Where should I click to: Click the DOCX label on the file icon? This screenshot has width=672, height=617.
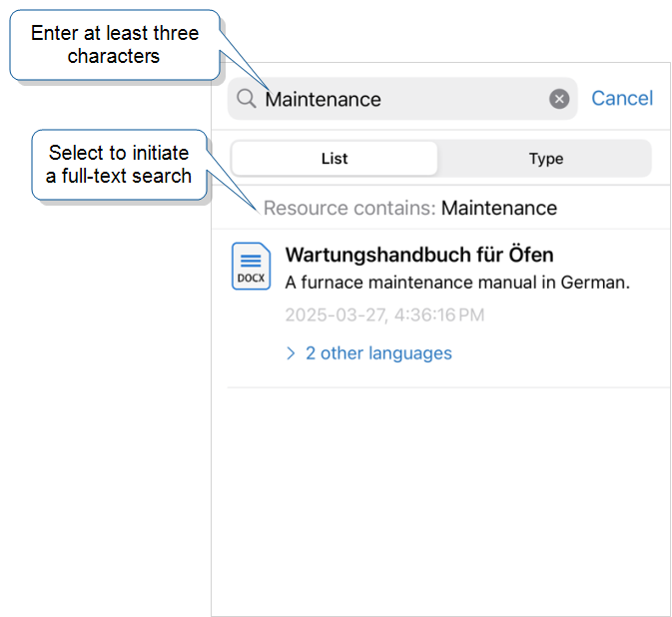(252, 279)
